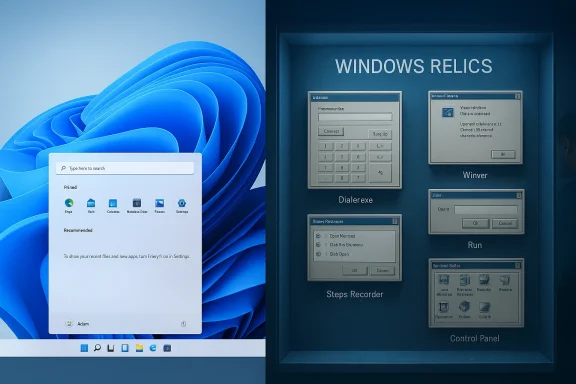The height and width of the screenshot is (384, 576).
Task: Click the 'Recommended' heading in Start menu
Action: pos(78,230)
